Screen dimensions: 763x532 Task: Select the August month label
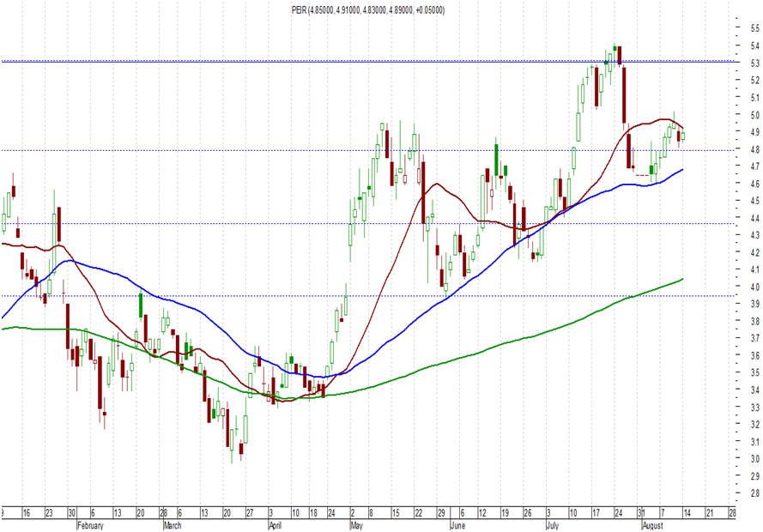click(652, 526)
